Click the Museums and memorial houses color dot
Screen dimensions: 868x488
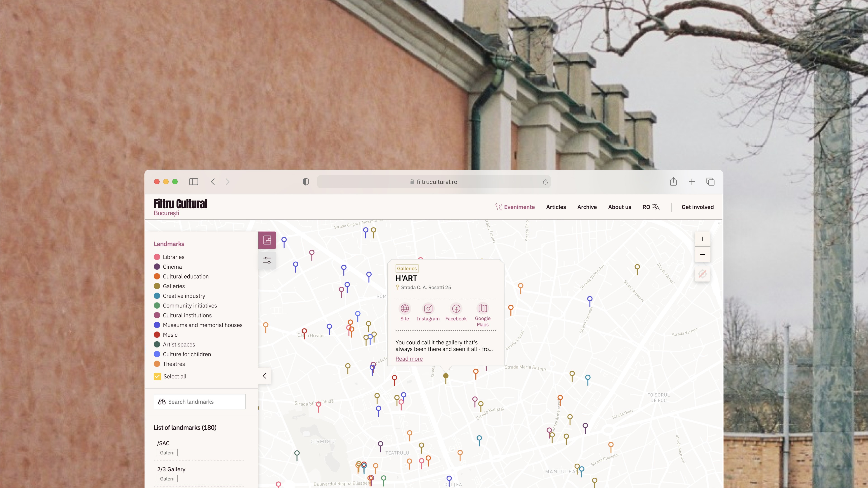[157, 325]
